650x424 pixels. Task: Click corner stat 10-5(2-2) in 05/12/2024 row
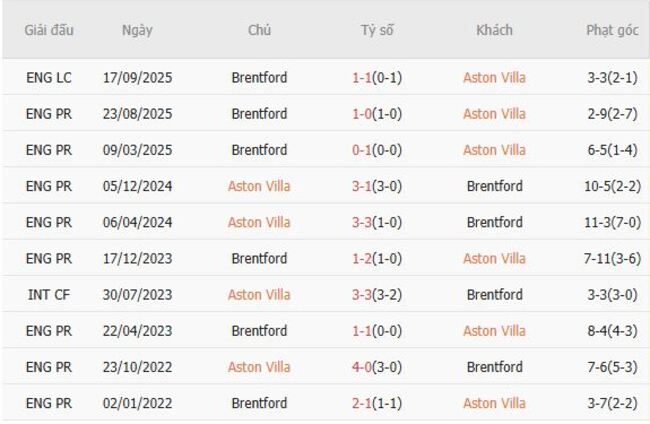[612, 186]
